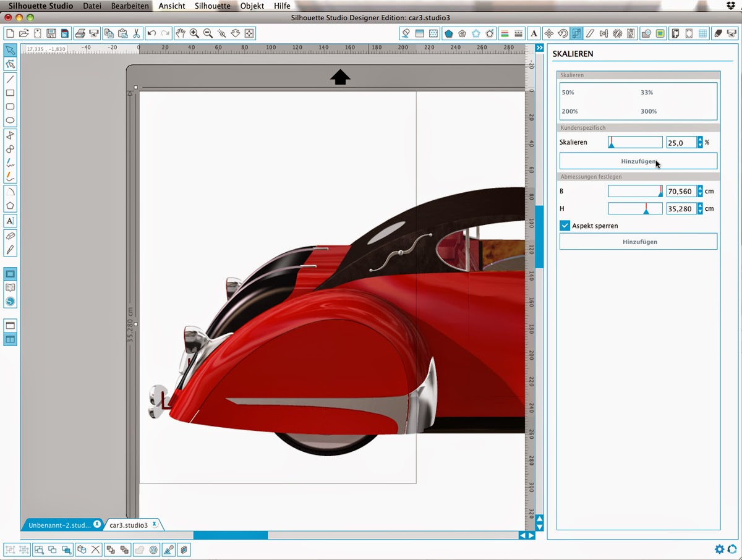The height and width of the screenshot is (560, 742).
Task: Click the B width stepper arrows
Action: (x=700, y=192)
